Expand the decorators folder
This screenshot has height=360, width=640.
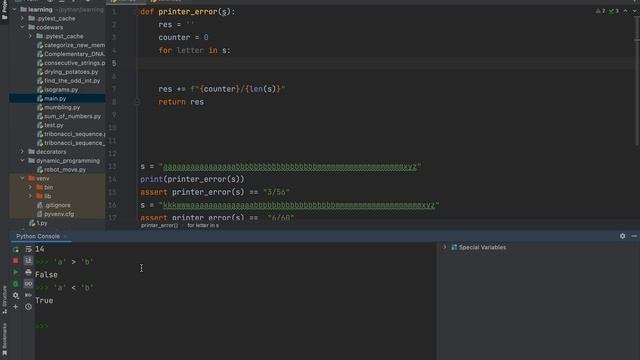click(22, 151)
